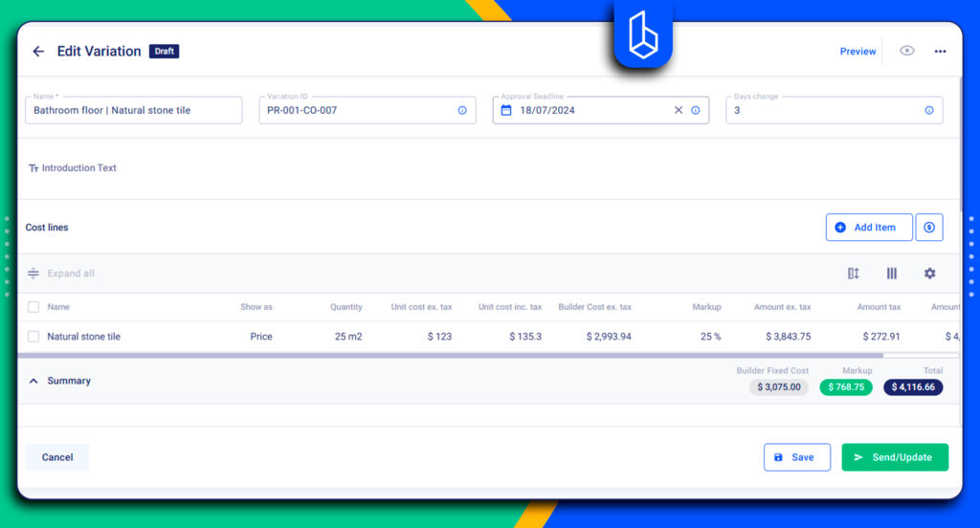Click the green Send/Update button
The image size is (980, 528).
[x=895, y=457]
